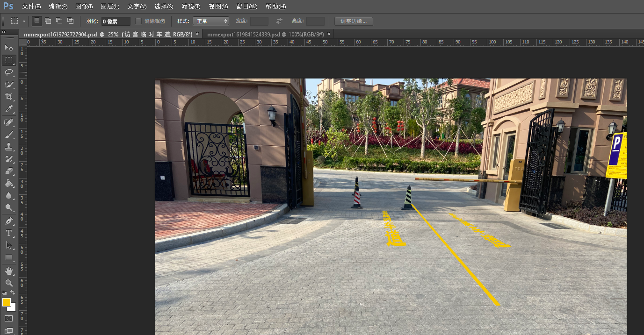The width and height of the screenshot is (644, 335).
Task: Close the mmexport1619792727904.psd tab
Action: (197, 34)
